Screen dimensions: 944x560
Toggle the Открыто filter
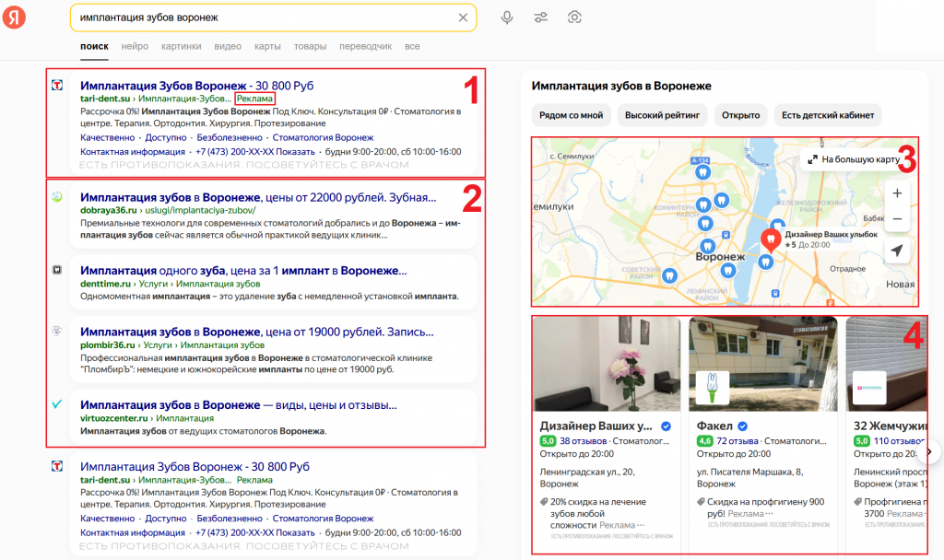(740, 115)
